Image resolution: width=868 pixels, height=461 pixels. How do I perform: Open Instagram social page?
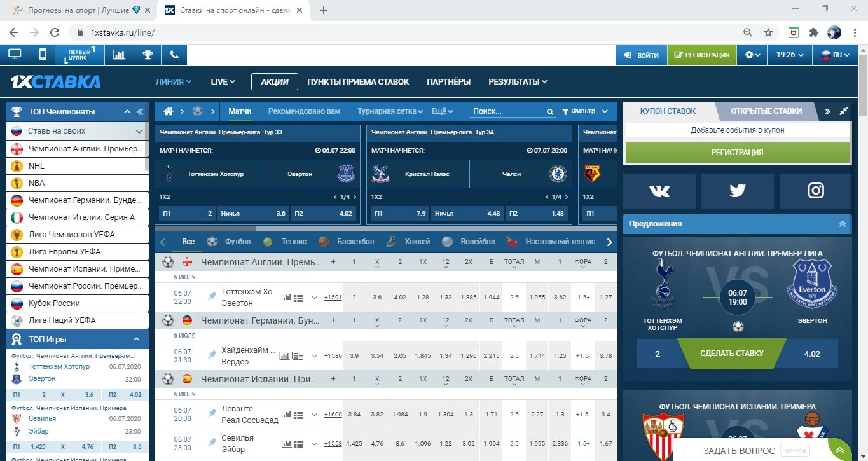coord(816,190)
